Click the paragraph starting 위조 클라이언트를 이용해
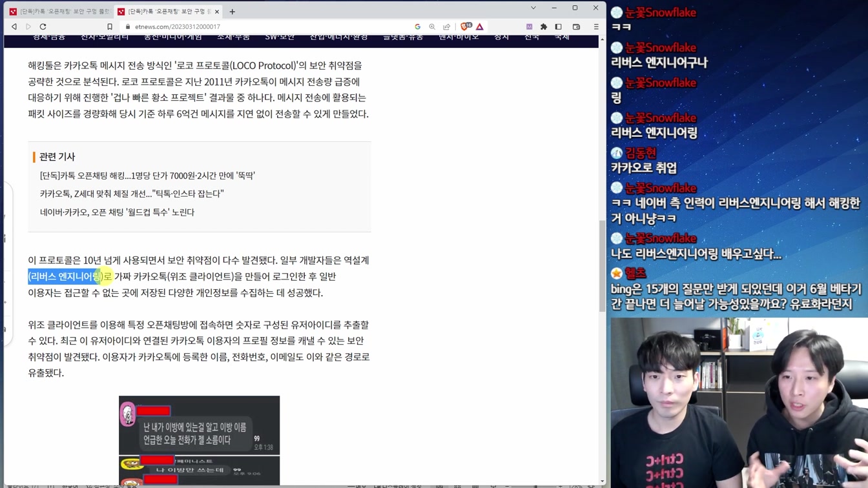This screenshot has height=488, width=868. tap(198, 349)
